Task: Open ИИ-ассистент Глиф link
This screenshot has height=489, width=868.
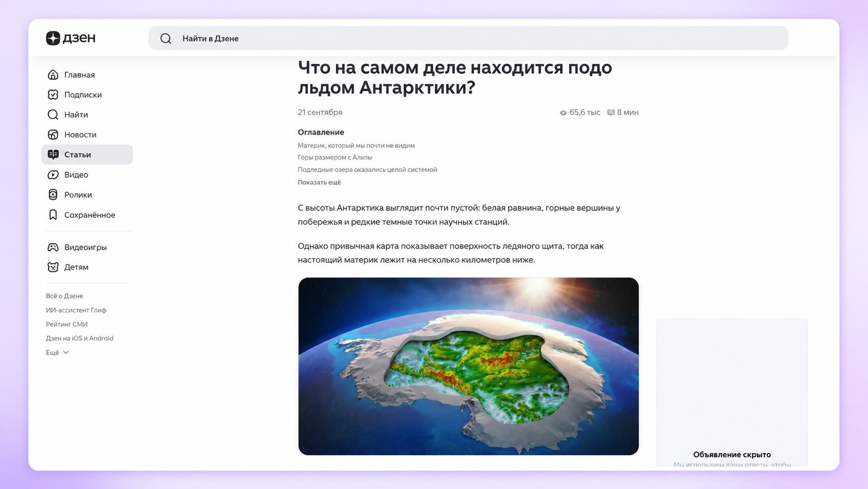Action: pos(76,310)
